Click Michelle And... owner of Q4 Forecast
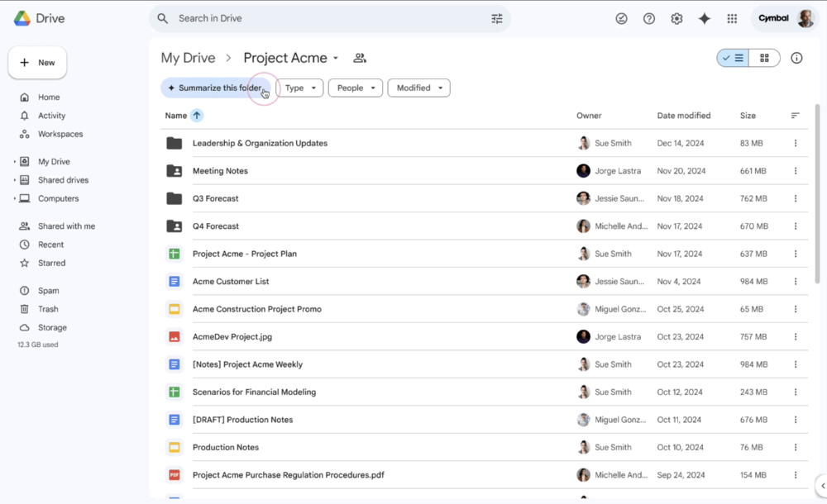This screenshot has width=827, height=504. tap(621, 226)
